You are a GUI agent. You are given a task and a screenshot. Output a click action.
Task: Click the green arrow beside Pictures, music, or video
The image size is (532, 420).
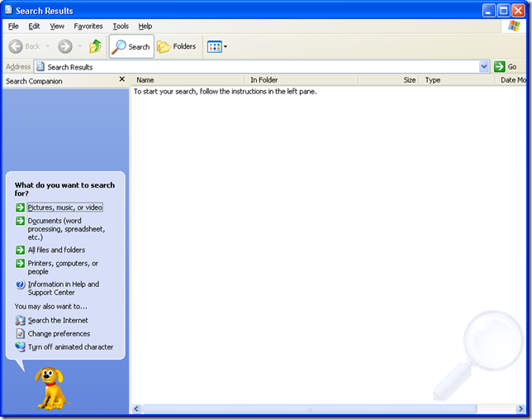tap(21, 208)
